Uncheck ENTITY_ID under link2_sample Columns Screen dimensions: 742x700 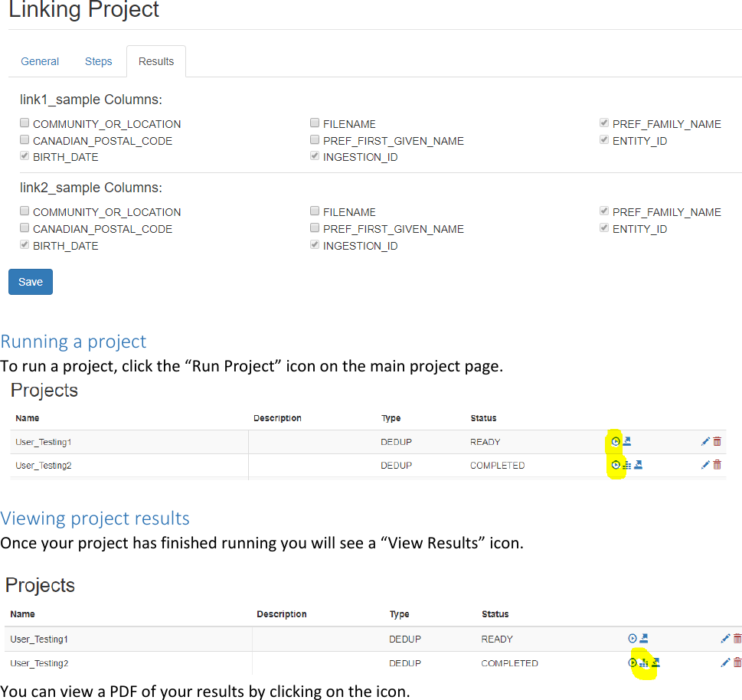pyautogui.click(x=604, y=227)
